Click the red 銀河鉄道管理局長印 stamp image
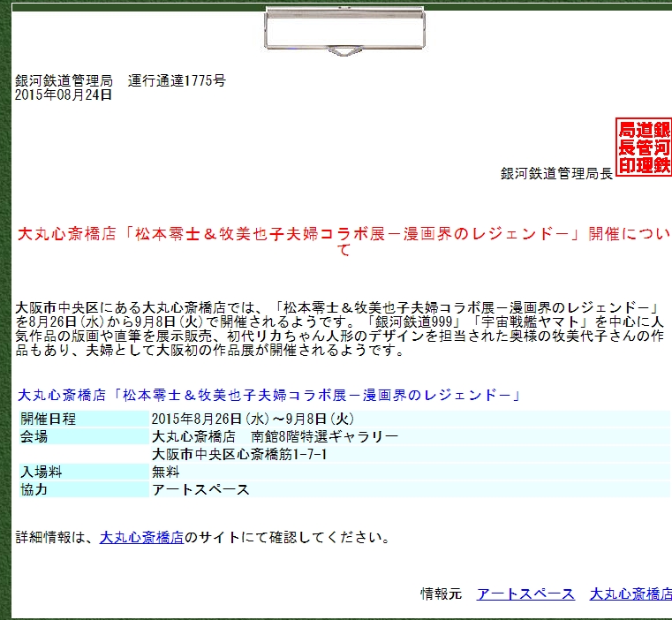This screenshot has width=672, height=620. tap(644, 147)
